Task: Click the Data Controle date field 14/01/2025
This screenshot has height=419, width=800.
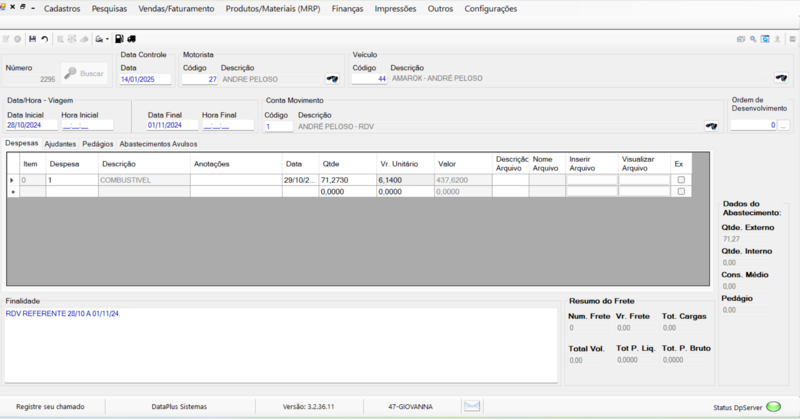Action: pyautogui.click(x=145, y=79)
